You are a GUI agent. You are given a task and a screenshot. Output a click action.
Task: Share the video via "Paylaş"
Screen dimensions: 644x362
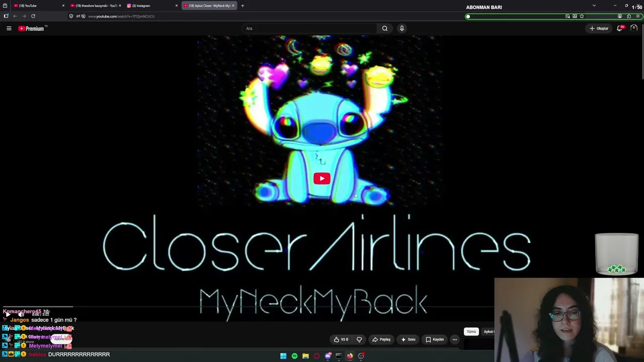pyautogui.click(x=381, y=339)
